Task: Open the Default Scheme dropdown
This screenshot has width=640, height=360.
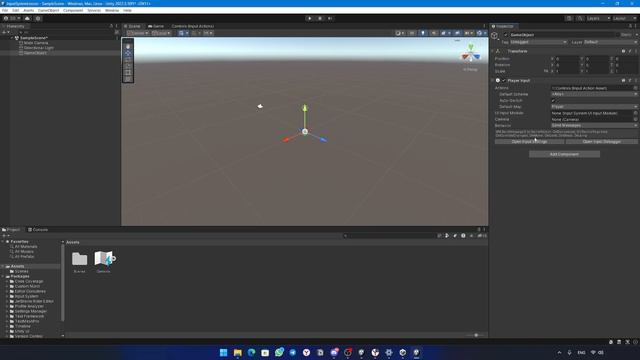Action: tap(594, 94)
